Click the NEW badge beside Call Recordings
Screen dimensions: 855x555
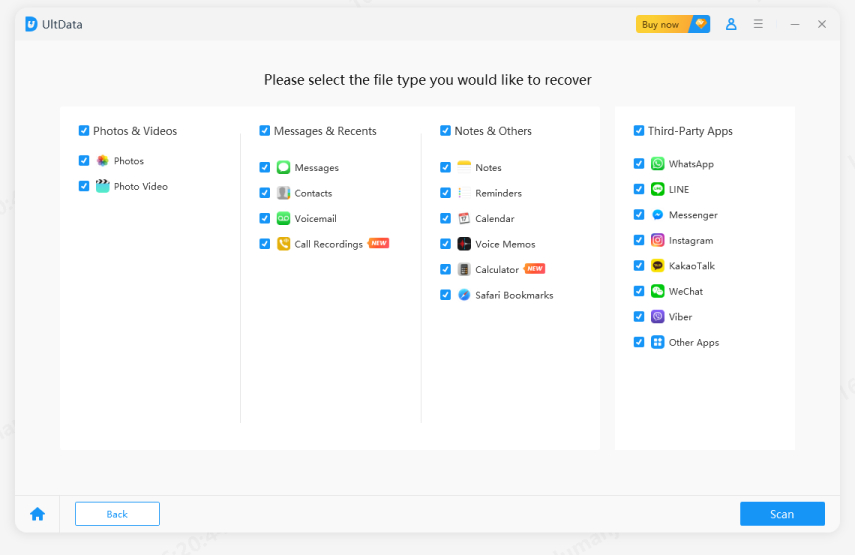tap(379, 243)
